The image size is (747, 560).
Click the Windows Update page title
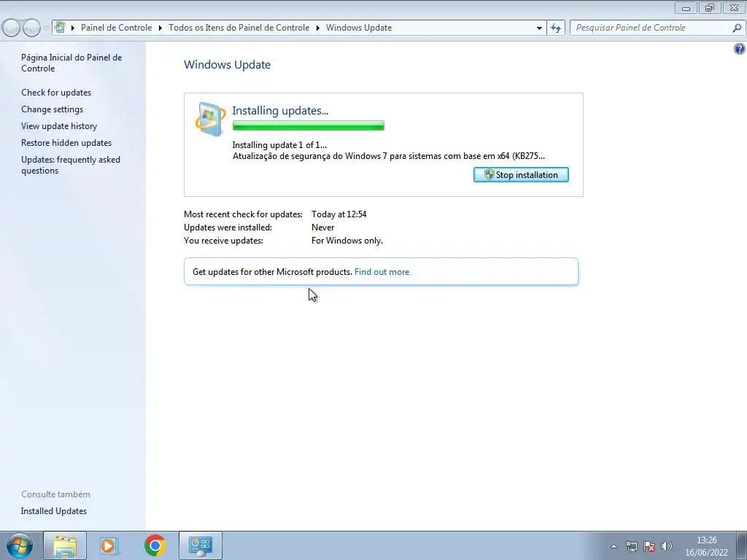coord(228,65)
